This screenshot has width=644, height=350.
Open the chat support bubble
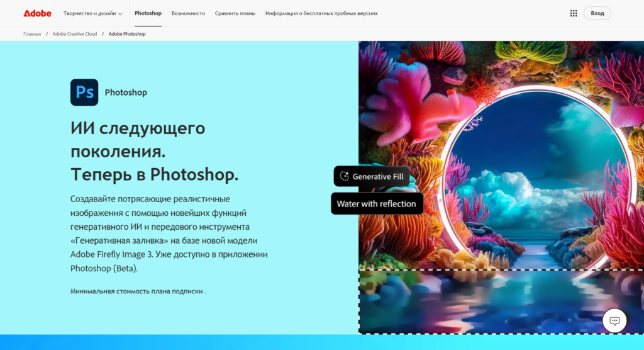[x=614, y=320]
